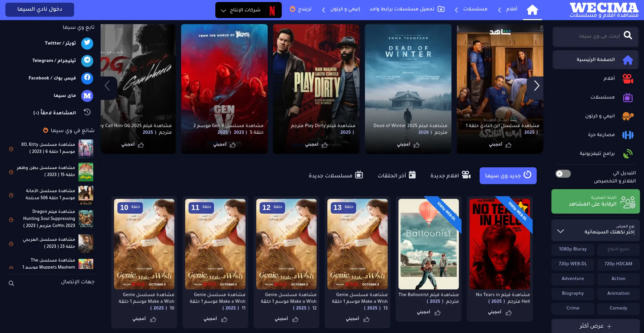The width and height of the screenshot is (644, 333).
Task: Enable the Comedy genre filter
Action: tap(618, 308)
